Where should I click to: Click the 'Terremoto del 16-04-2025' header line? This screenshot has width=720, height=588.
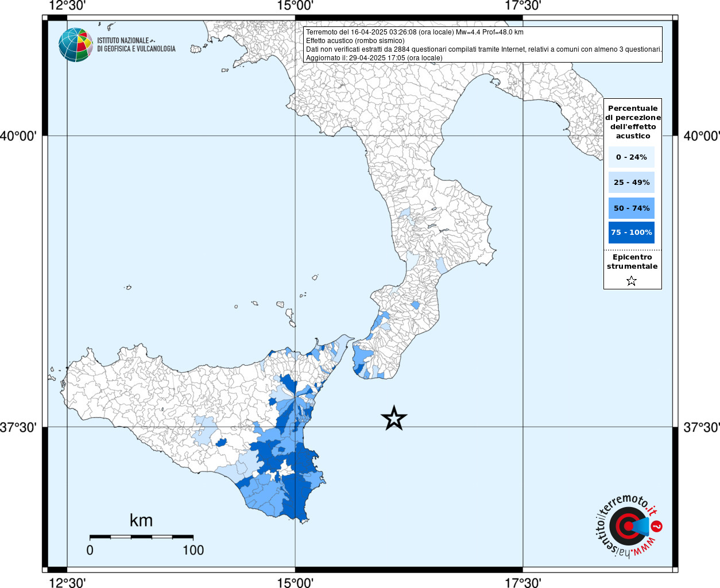point(415,32)
